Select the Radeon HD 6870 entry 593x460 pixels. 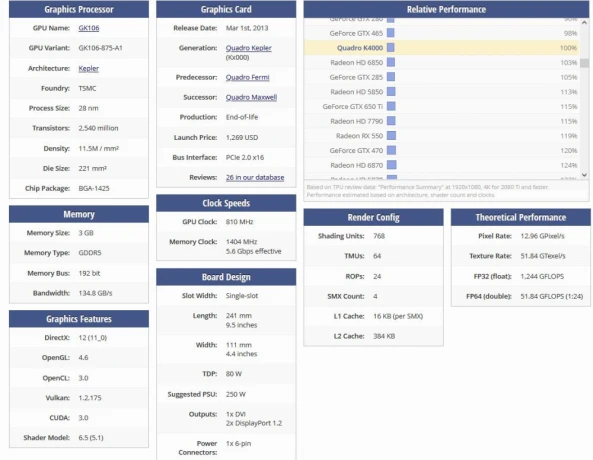click(357, 165)
